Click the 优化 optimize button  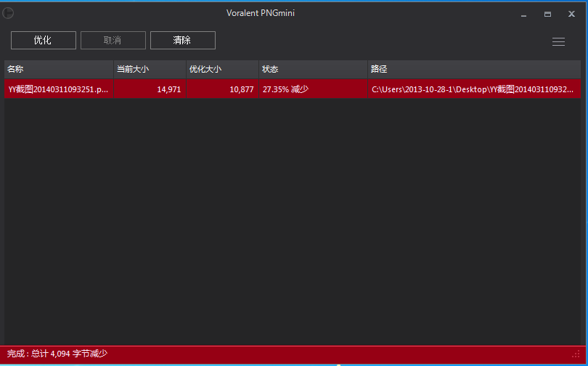pos(44,40)
